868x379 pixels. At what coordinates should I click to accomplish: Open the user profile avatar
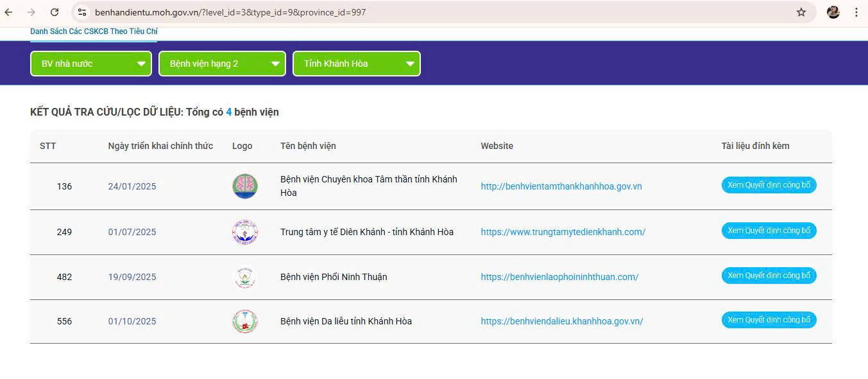tap(833, 12)
